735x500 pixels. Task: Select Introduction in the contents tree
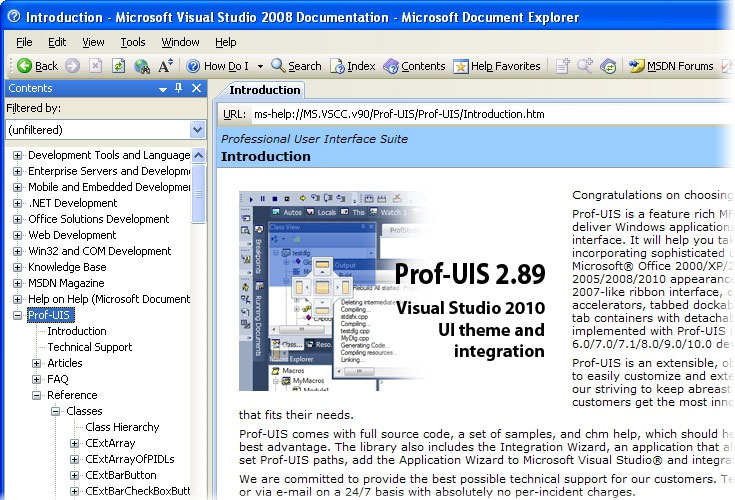pyautogui.click(x=77, y=331)
